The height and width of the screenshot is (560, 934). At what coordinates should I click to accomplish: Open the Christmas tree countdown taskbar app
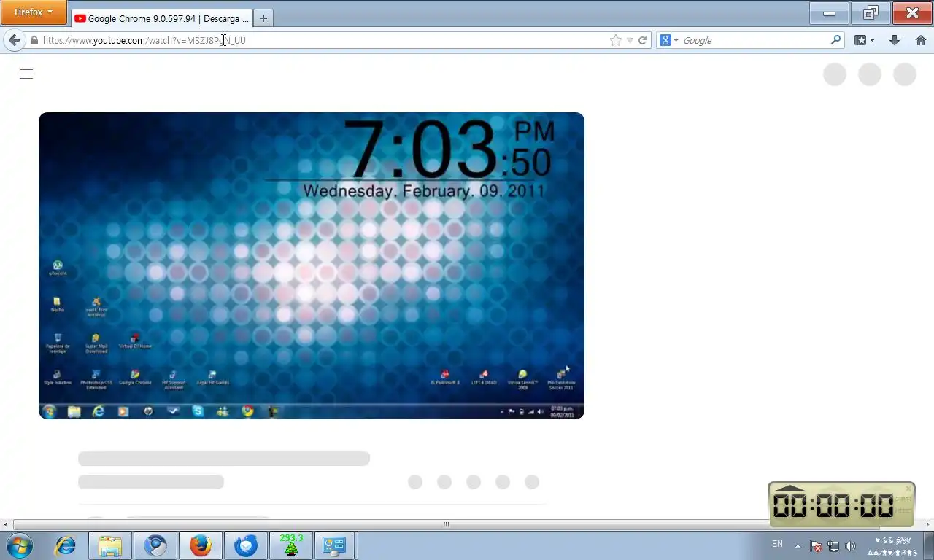click(x=291, y=545)
